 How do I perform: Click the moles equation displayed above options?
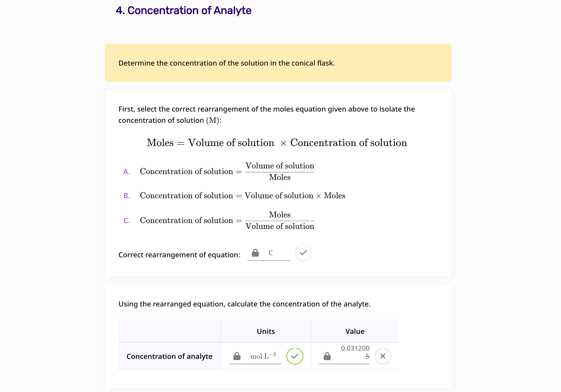[x=277, y=143]
